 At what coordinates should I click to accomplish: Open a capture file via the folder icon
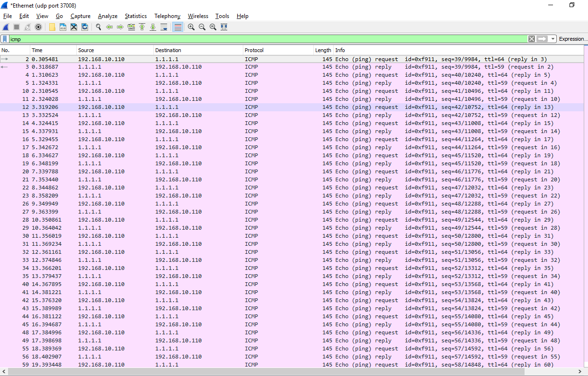52,27
